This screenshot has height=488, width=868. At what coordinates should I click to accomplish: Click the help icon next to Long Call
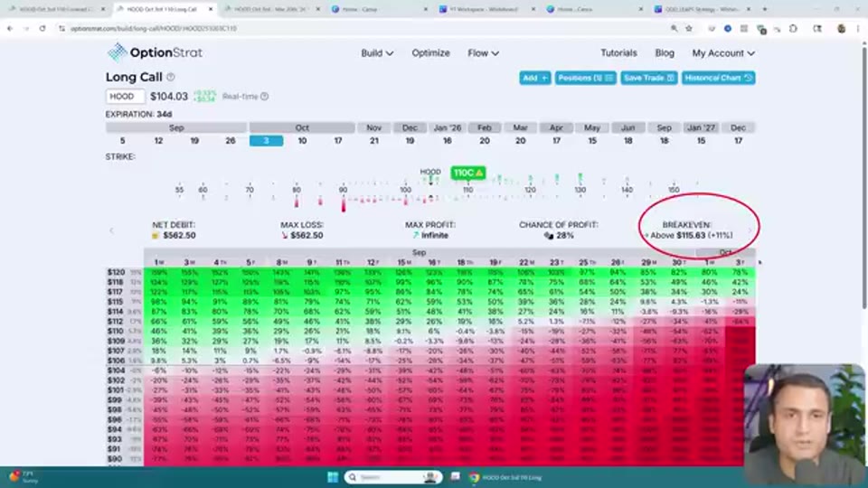[x=171, y=78]
